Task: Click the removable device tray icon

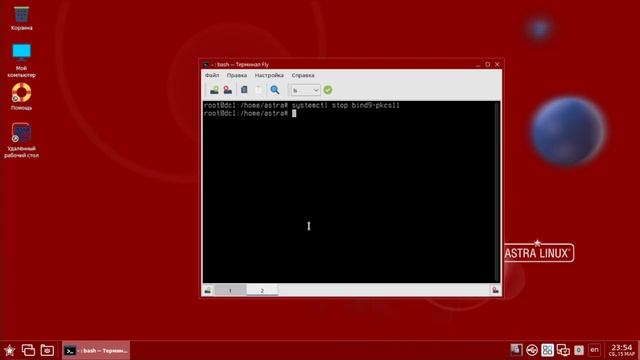Action: (516, 350)
